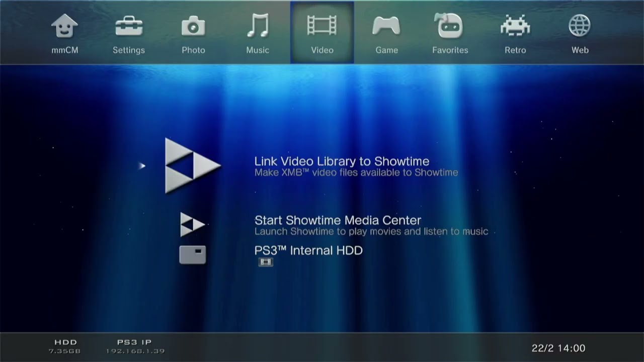Select the Music note icon
This screenshot has height=362, width=644.
(258, 26)
